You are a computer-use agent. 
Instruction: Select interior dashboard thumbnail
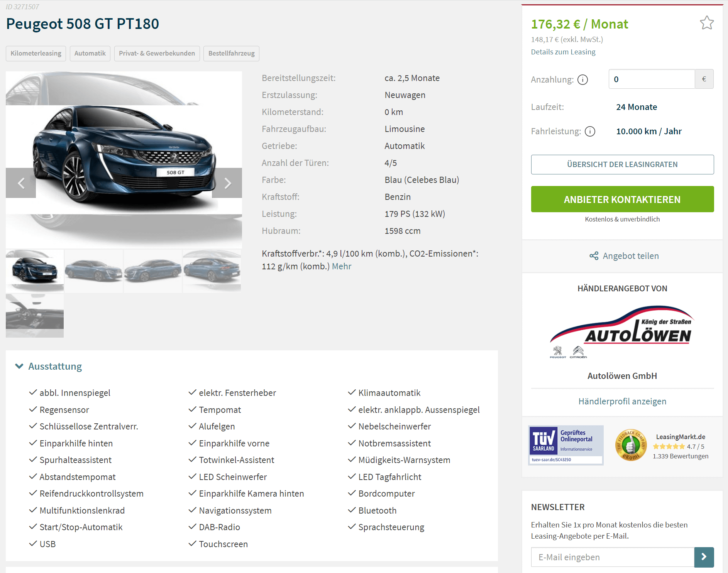click(35, 316)
